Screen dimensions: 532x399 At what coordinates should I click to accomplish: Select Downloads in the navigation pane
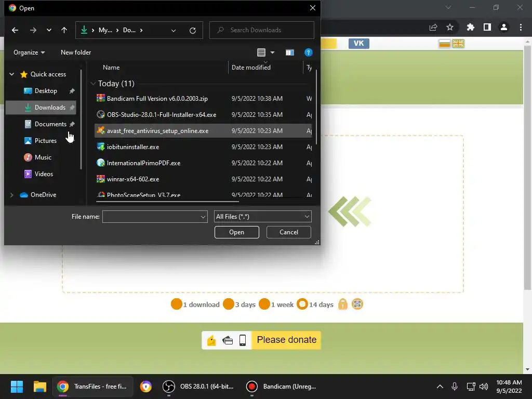click(x=41, y=108)
